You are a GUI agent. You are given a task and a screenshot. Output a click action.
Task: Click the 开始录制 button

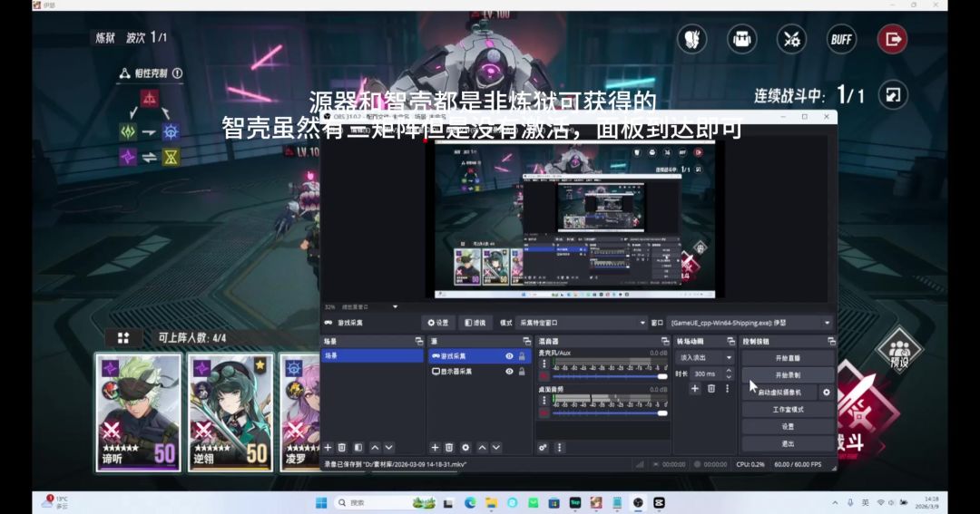pyautogui.click(x=787, y=374)
